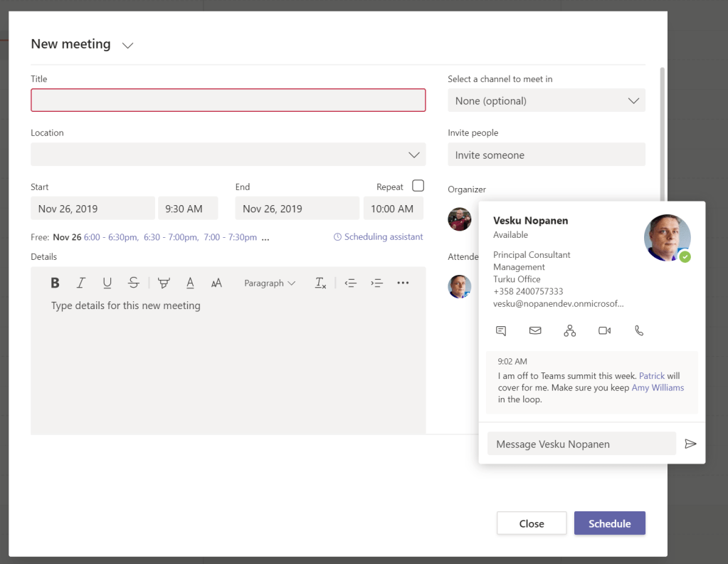Image resolution: width=728 pixels, height=564 pixels.
Task: Start video call with Vesku Nopanen
Action: [x=604, y=330]
